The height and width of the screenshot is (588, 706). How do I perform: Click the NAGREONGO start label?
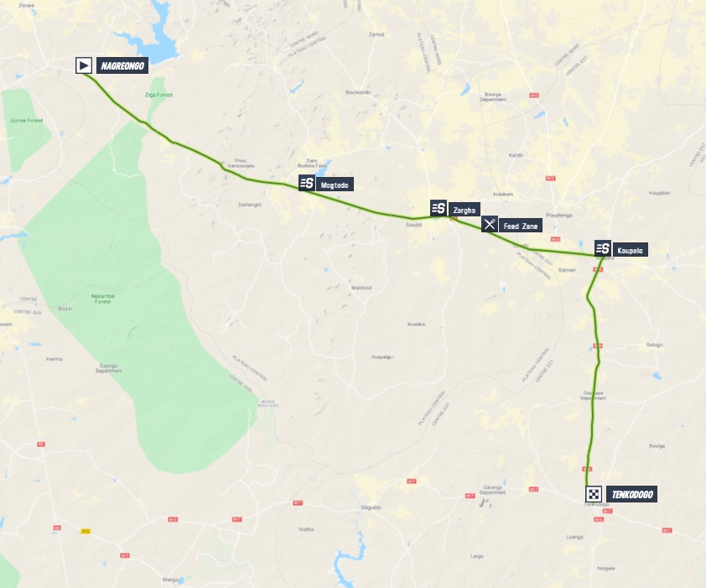coord(122,65)
